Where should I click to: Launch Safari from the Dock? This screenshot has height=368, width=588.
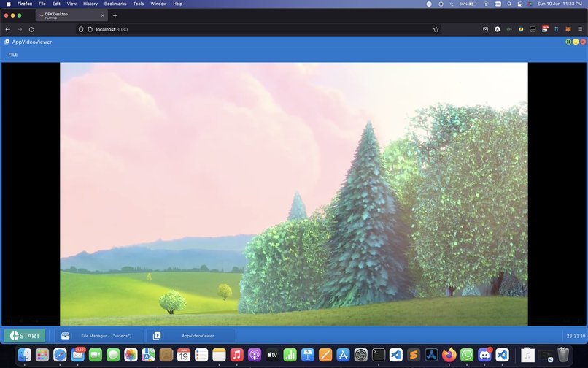pyautogui.click(x=60, y=354)
